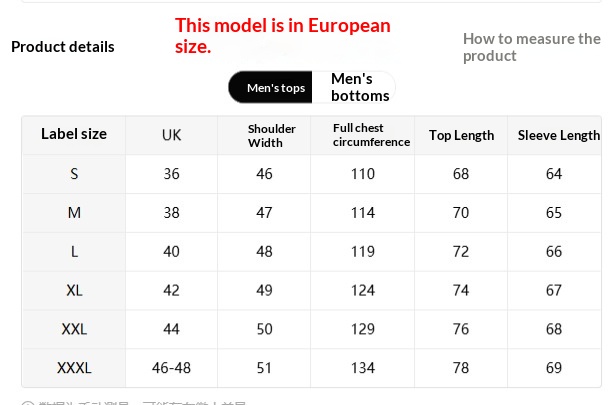Screen dimensions: 614x405
Task: Select the Top Length column header
Action: click(x=461, y=135)
